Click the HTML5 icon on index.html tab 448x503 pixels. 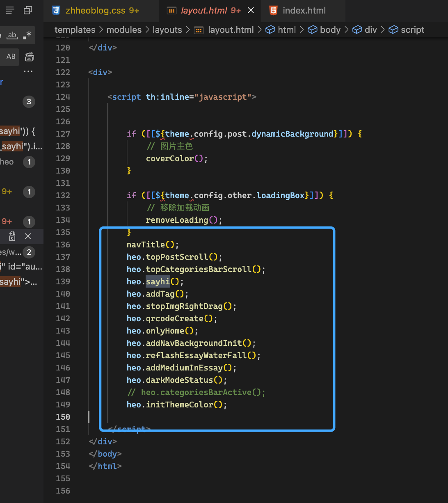click(x=273, y=11)
